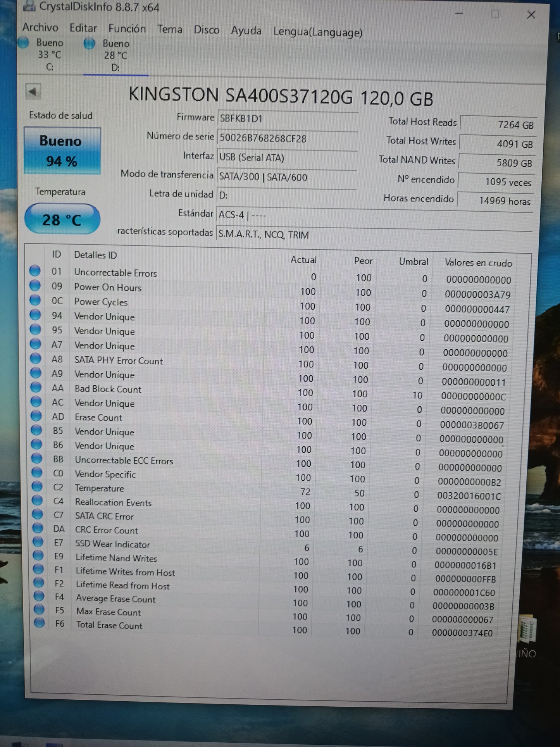
Task: Select the Uncorrectable ECC Errors attribute text
Action: pos(124,461)
